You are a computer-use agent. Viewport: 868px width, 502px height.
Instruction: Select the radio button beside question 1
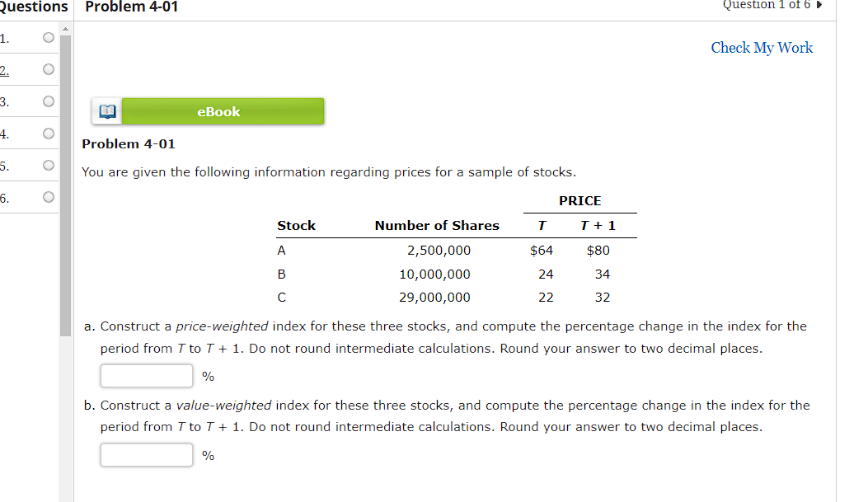coord(48,37)
